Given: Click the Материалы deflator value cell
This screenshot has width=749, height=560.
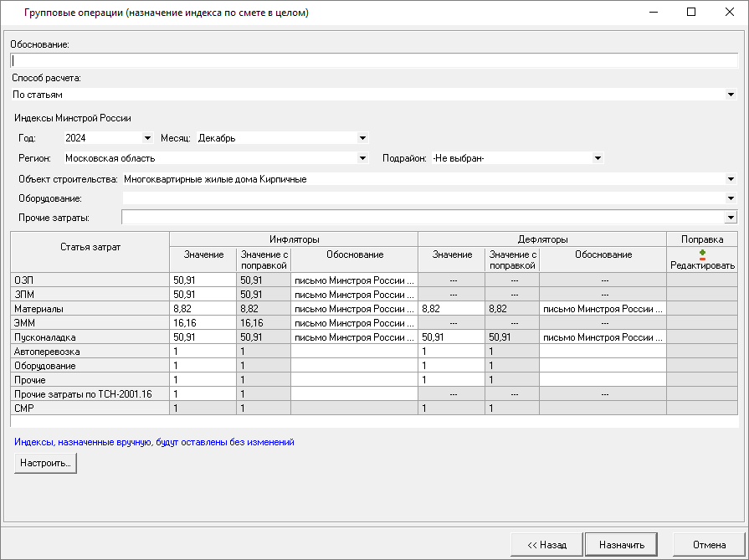Looking at the screenshot, I should tap(451, 309).
